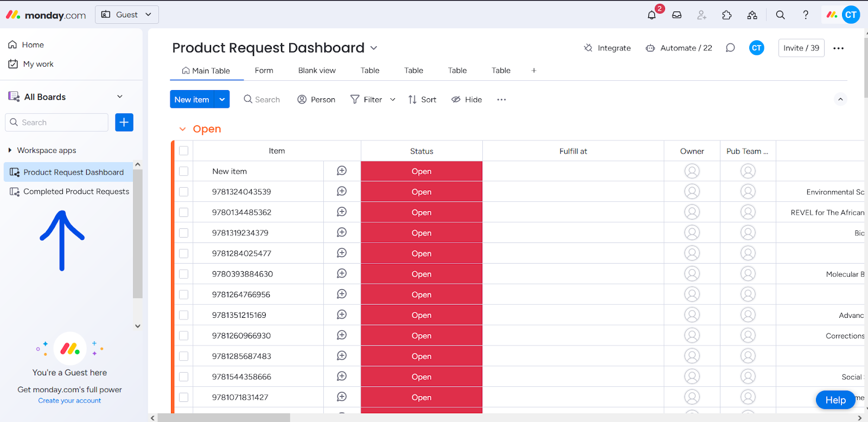Viewport: 868px width, 422px height.
Task: Open board options three-dot menu
Action: click(838, 48)
